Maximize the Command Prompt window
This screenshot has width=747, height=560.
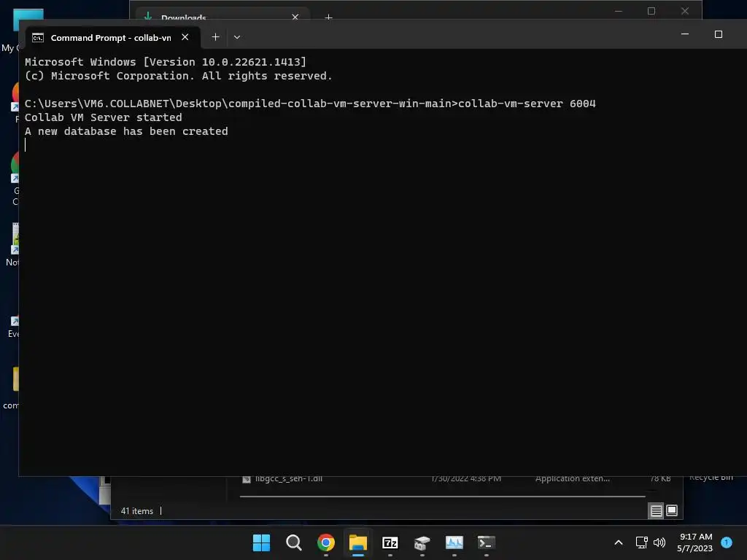coord(718,34)
